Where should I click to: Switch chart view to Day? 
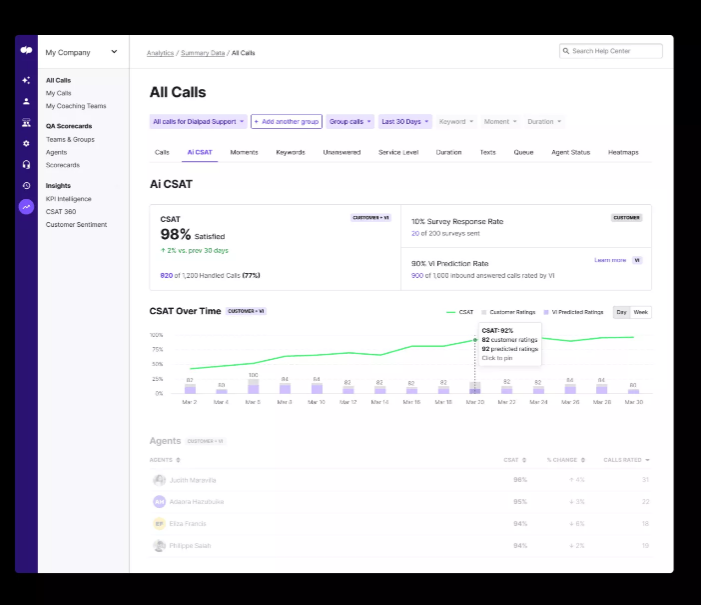click(x=621, y=312)
